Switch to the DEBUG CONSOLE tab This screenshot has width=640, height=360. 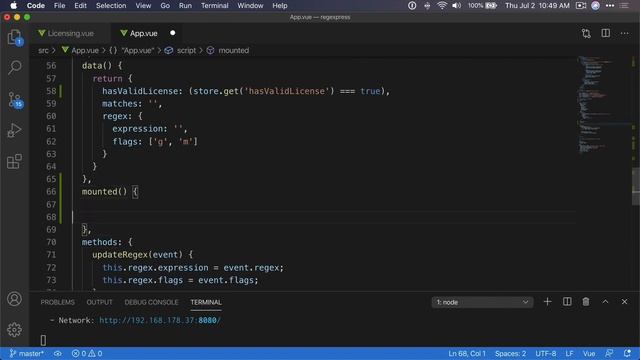coord(151,302)
